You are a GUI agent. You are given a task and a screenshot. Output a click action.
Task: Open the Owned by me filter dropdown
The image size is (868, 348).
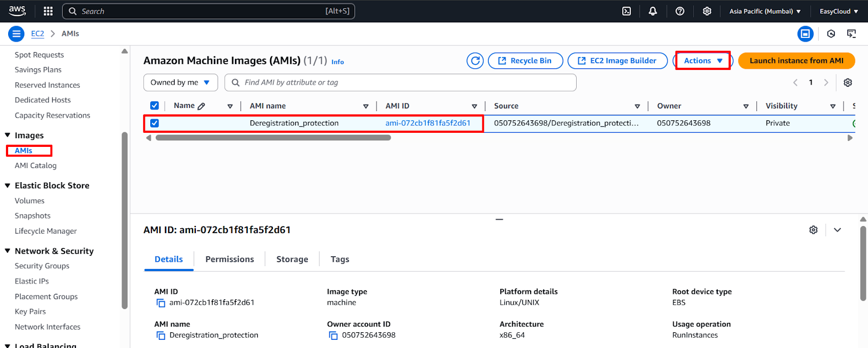tap(181, 82)
